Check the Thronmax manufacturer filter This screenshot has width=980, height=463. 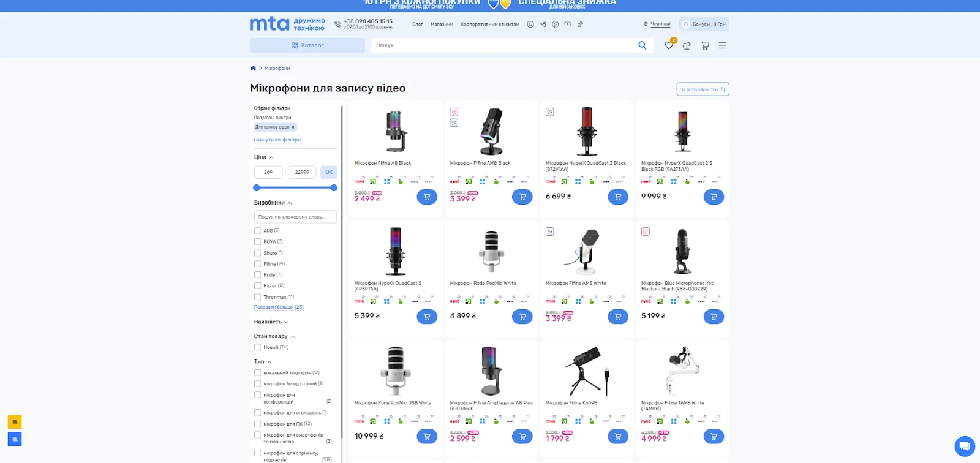click(257, 297)
